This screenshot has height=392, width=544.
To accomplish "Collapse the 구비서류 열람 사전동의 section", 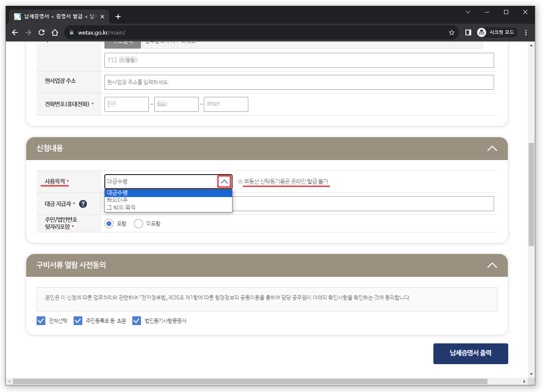I will pos(492,265).
